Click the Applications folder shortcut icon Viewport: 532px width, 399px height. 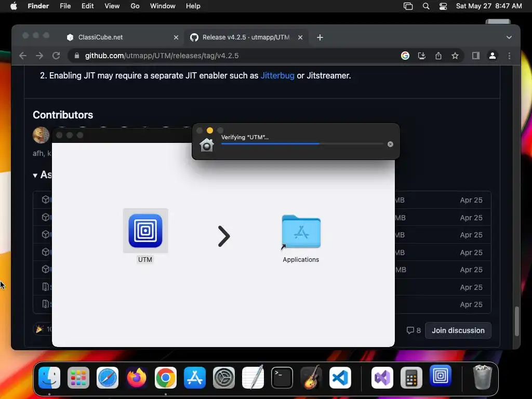[x=301, y=232]
